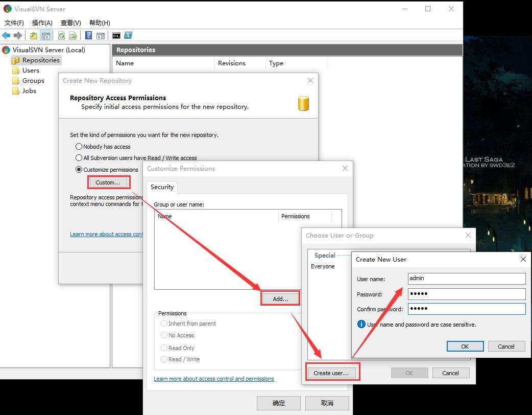This screenshot has height=415, width=532.
Task: Click the grayed OK in Choose User or Group
Action: pyautogui.click(x=409, y=373)
